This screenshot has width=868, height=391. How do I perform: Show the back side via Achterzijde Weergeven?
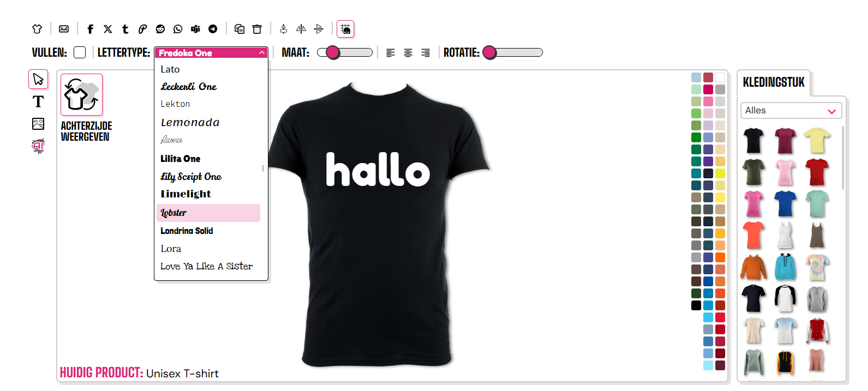point(82,95)
